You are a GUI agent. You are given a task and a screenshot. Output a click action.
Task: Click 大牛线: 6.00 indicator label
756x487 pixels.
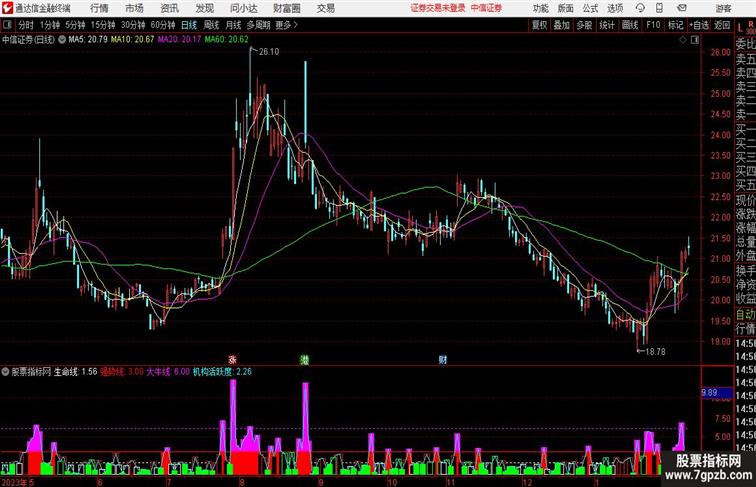(168, 372)
